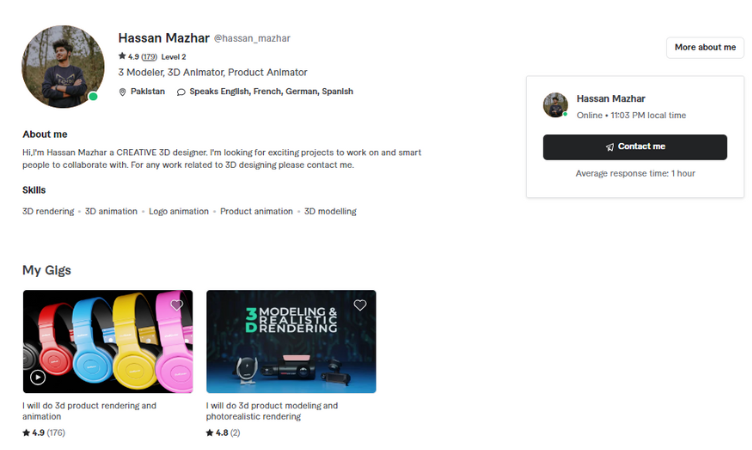Image resolution: width=752 pixels, height=450 pixels.
Task: Favorite the 3D modeling rendering gig heart
Action: tap(360, 305)
